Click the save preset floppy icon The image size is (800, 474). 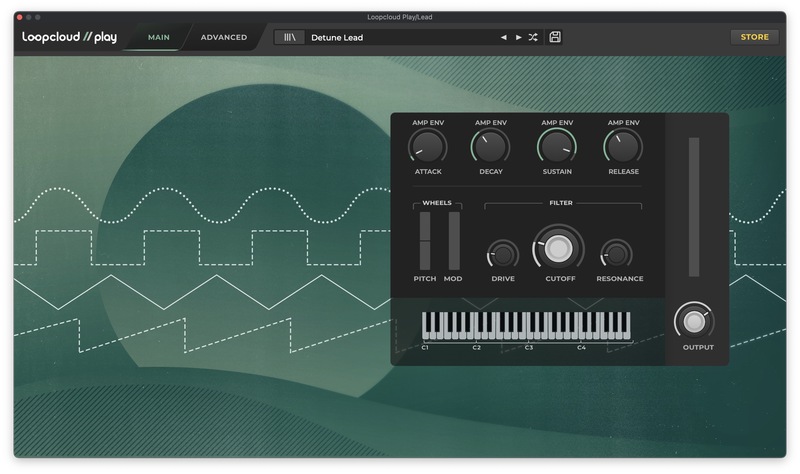click(x=555, y=38)
